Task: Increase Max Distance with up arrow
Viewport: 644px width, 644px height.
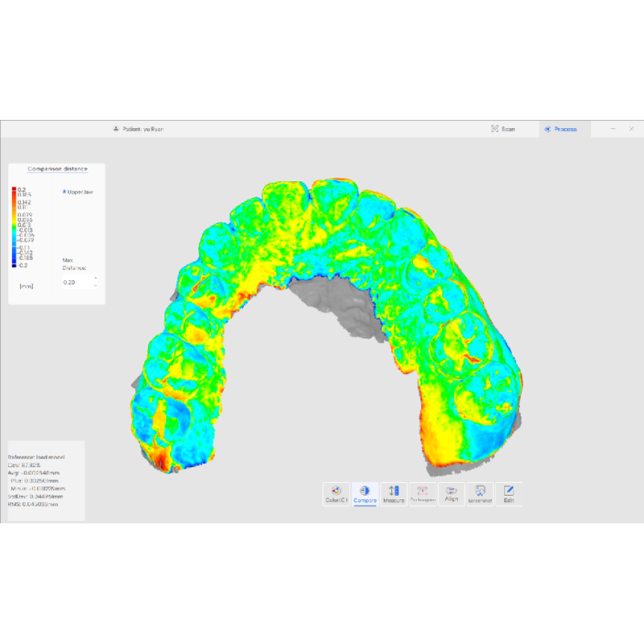Action: (96, 279)
